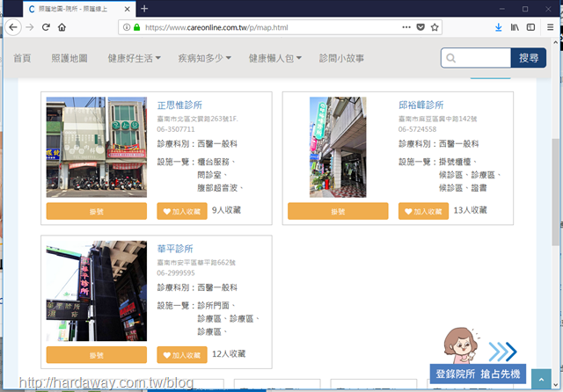Show site information icon in address bar
The height and width of the screenshot is (392, 563).
(x=127, y=27)
